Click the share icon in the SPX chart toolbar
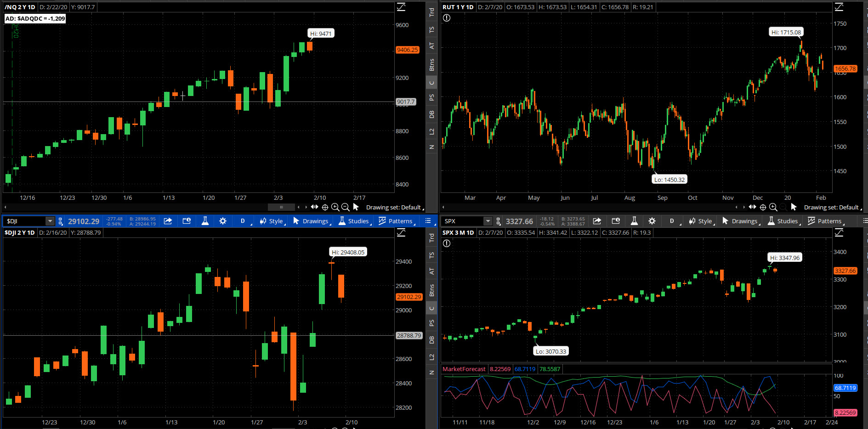868x429 pixels. (x=597, y=221)
